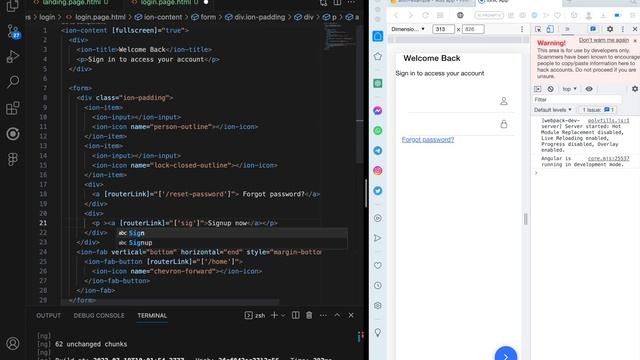The image size is (640, 360).
Task: Close the terminal panel
Action: [x=351, y=315]
